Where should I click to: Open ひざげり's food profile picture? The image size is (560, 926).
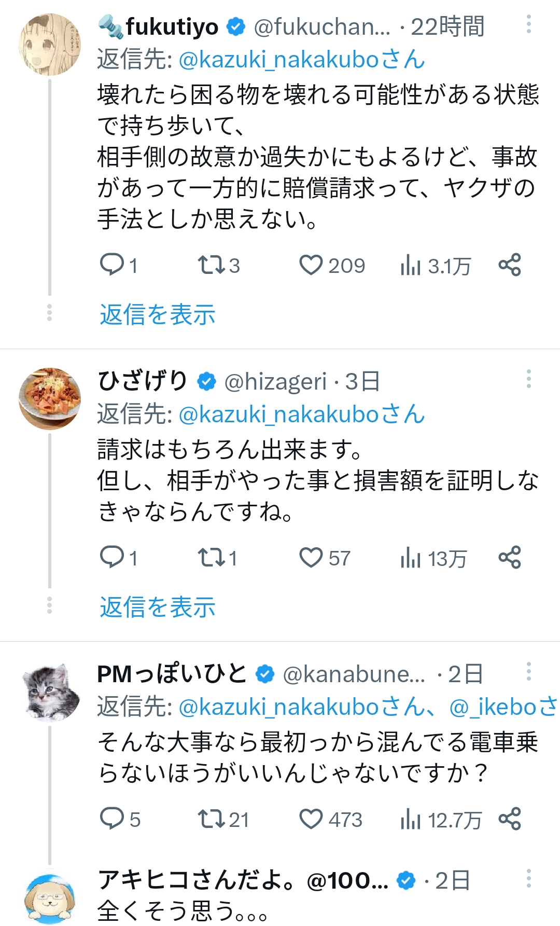click(50, 399)
